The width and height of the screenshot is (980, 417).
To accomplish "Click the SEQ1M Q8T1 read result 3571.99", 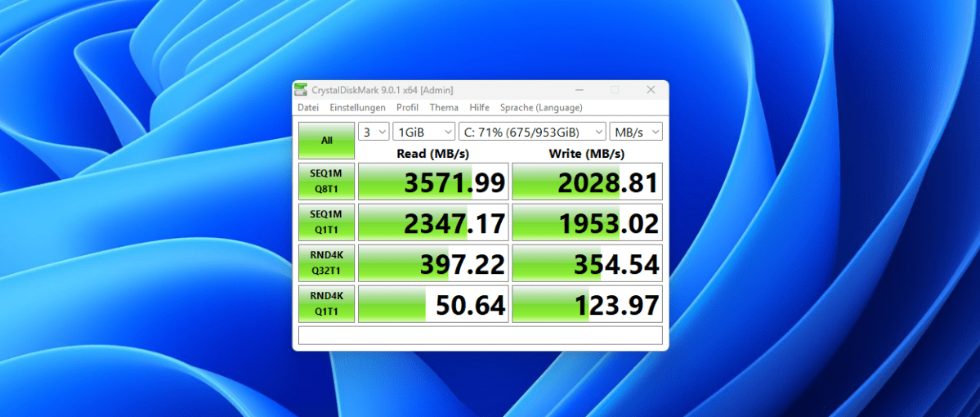I will point(433,182).
